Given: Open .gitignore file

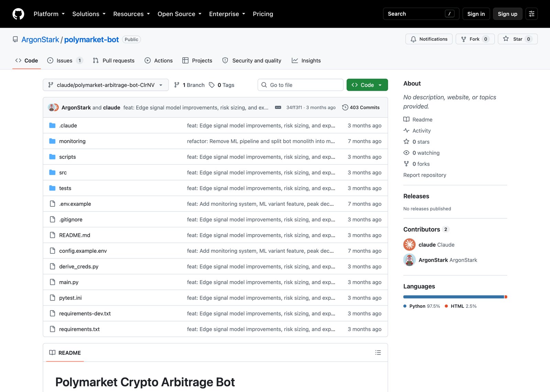Looking at the screenshot, I should pyautogui.click(x=71, y=219).
